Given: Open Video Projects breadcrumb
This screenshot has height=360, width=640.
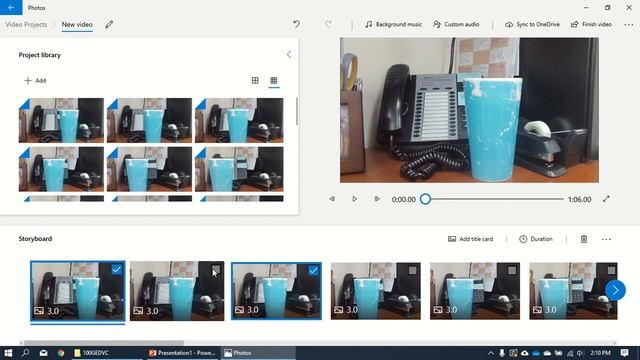Looking at the screenshot, I should click(26, 24).
